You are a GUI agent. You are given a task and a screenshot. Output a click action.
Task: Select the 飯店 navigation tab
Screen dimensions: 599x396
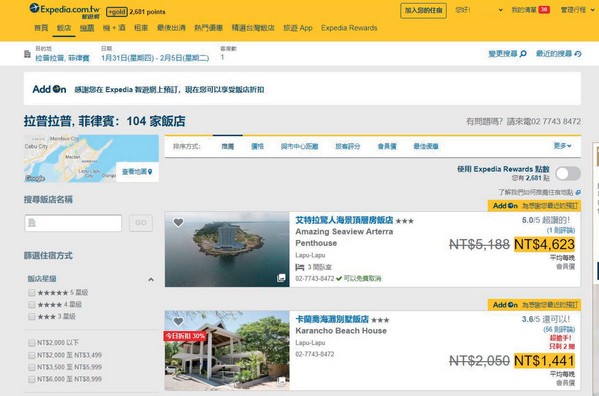point(64,28)
